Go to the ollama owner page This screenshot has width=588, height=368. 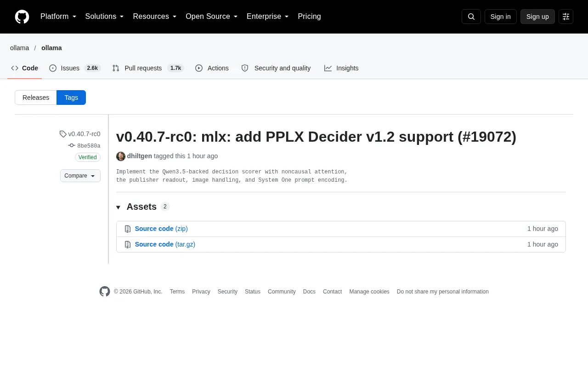[19, 48]
